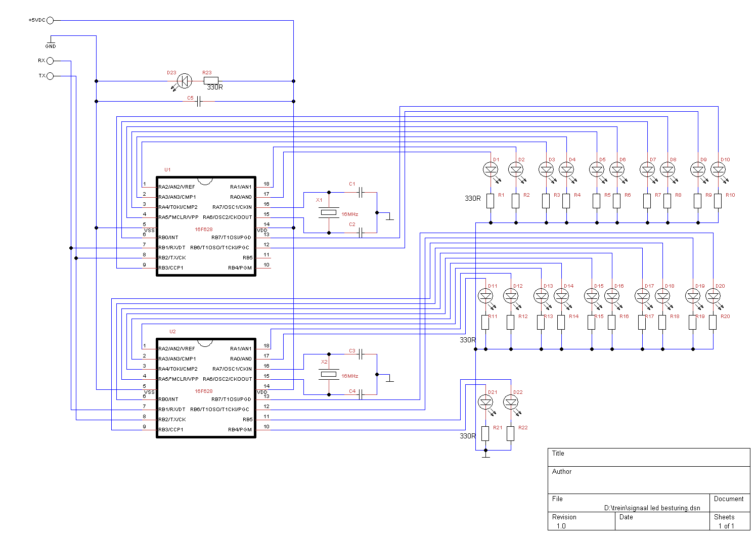The height and width of the screenshot is (536, 756).
Task: Select the U1 16F628 chip body
Action: [x=206, y=227]
